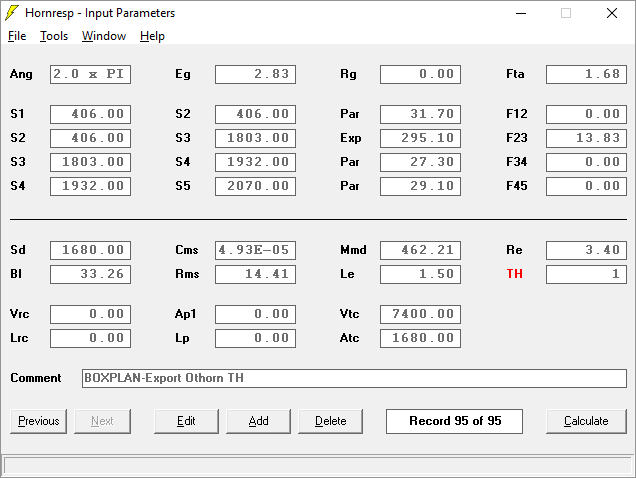Select the Exp field with 295.10
The width and height of the screenshot is (636, 478).
[x=421, y=138]
